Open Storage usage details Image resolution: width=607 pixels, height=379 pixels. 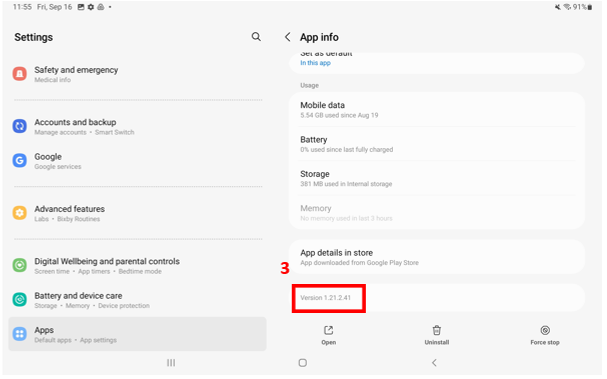click(437, 178)
